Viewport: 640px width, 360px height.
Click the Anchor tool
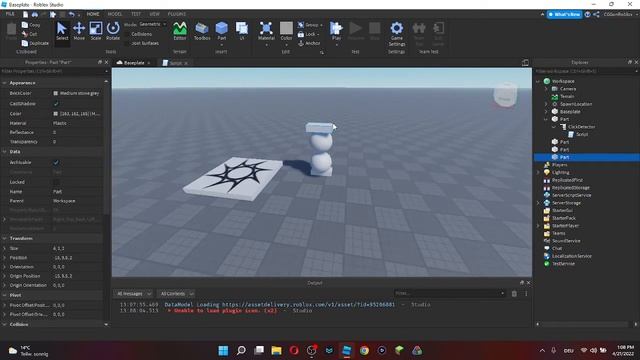(309, 43)
